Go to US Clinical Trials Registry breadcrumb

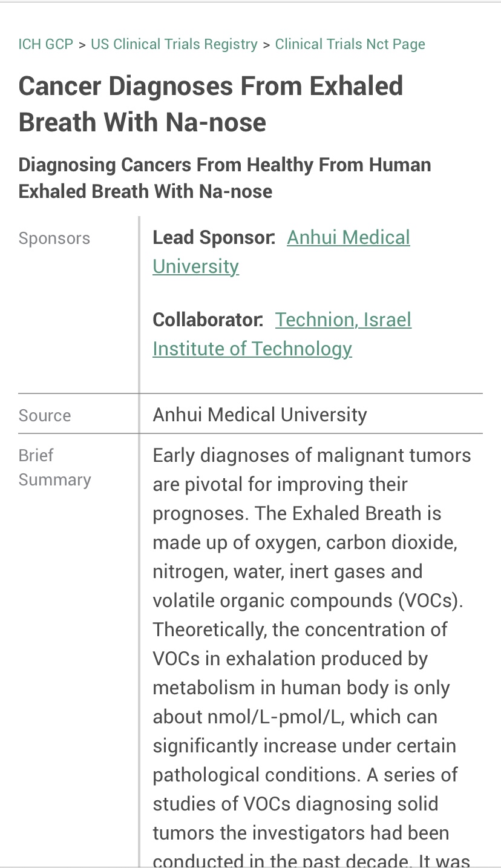tap(174, 44)
